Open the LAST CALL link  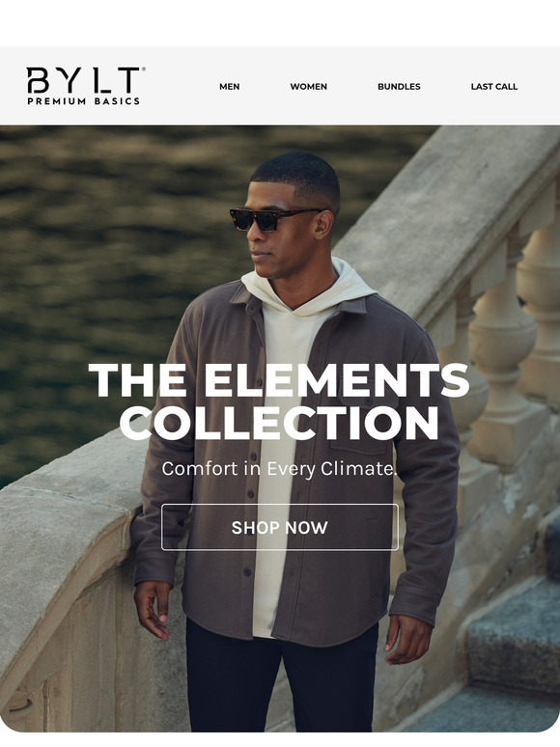coord(493,87)
